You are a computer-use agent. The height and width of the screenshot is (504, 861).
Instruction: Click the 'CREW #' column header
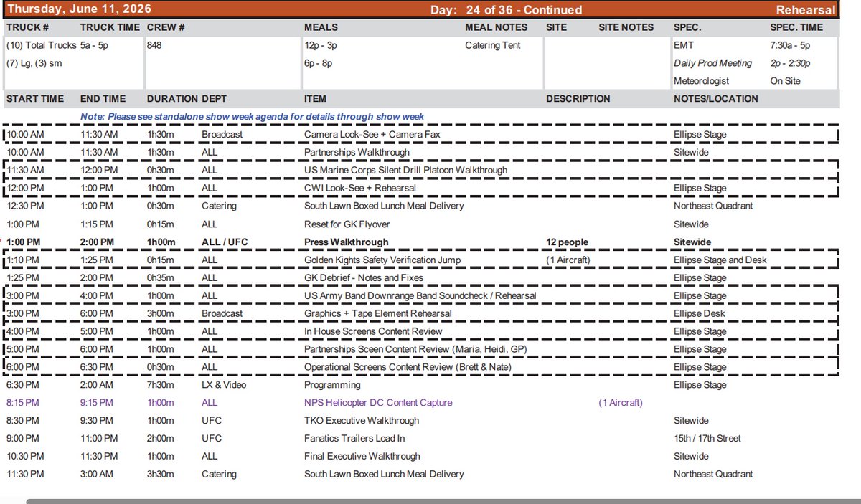coord(166,27)
